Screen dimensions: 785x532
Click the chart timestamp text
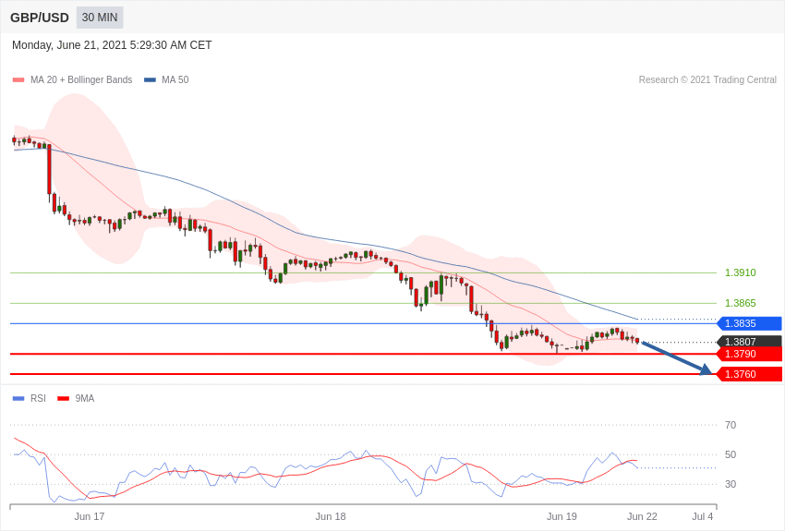click(x=112, y=45)
